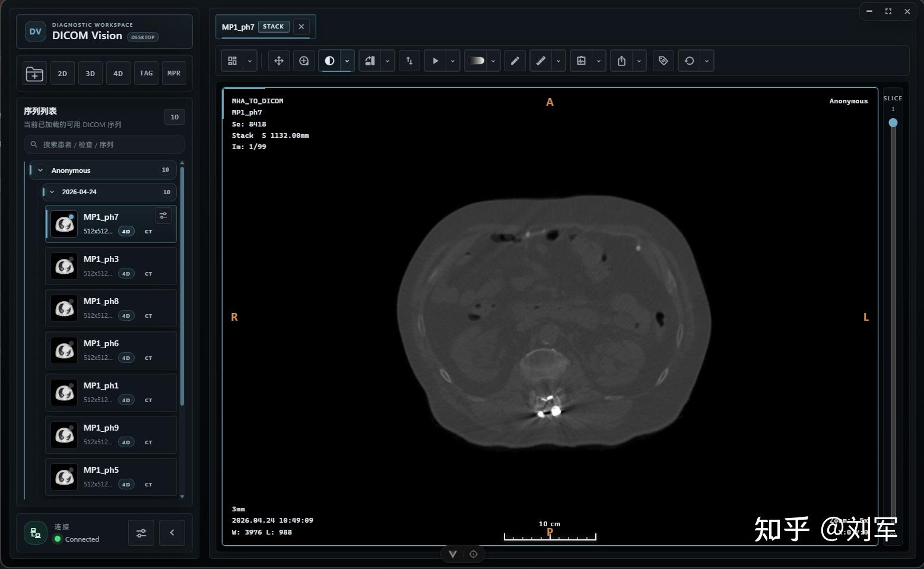Select the pencil annotation tool
Screen dimensions: 924x569
[515, 61]
